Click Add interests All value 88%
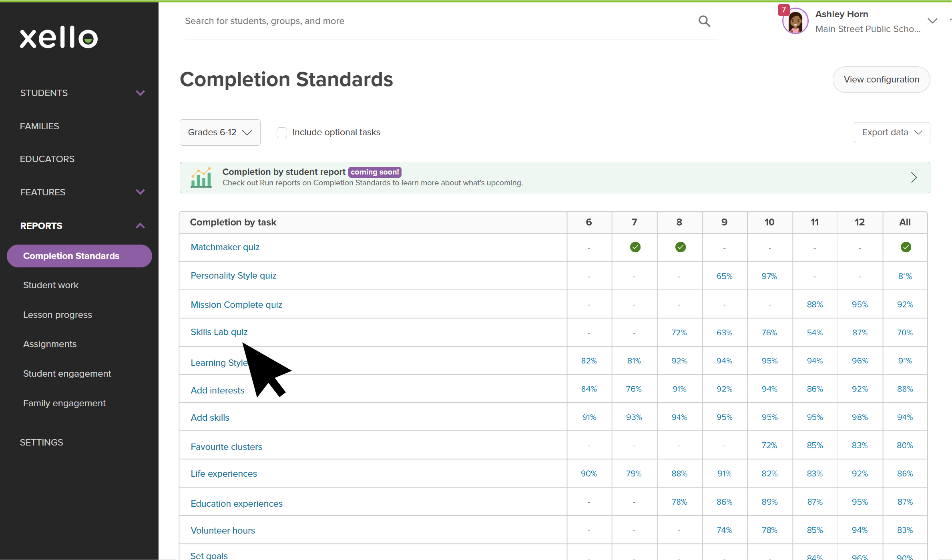Image resolution: width=952 pixels, height=560 pixels. (x=905, y=389)
